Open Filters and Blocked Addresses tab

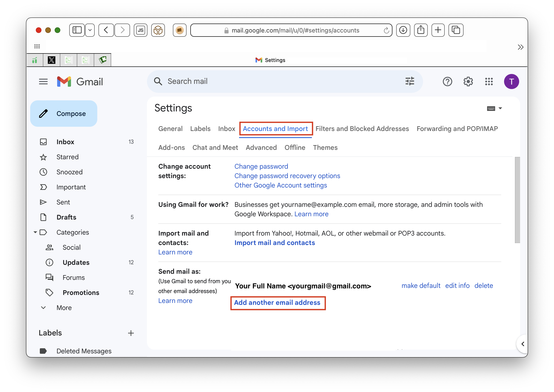[x=362, y=129]
